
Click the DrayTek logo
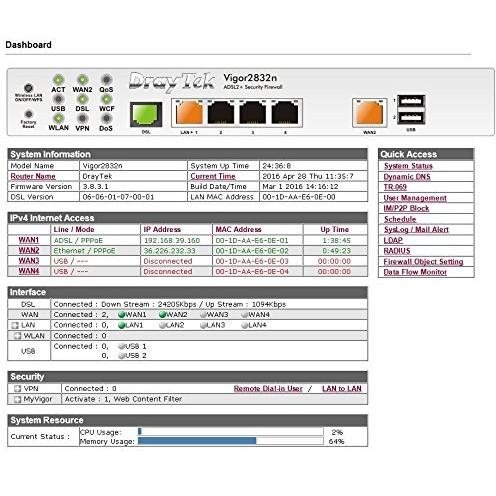172,82
